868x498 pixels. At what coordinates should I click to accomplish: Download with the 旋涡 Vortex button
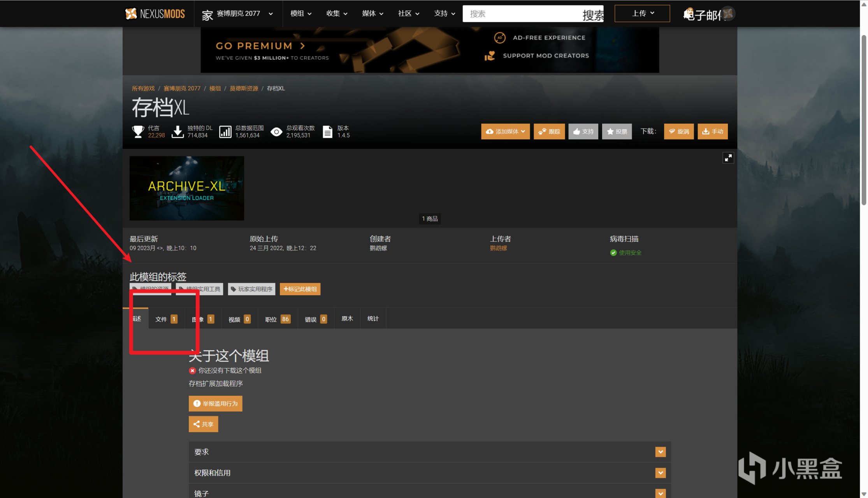pyautogui.click(x=679, y=132)
